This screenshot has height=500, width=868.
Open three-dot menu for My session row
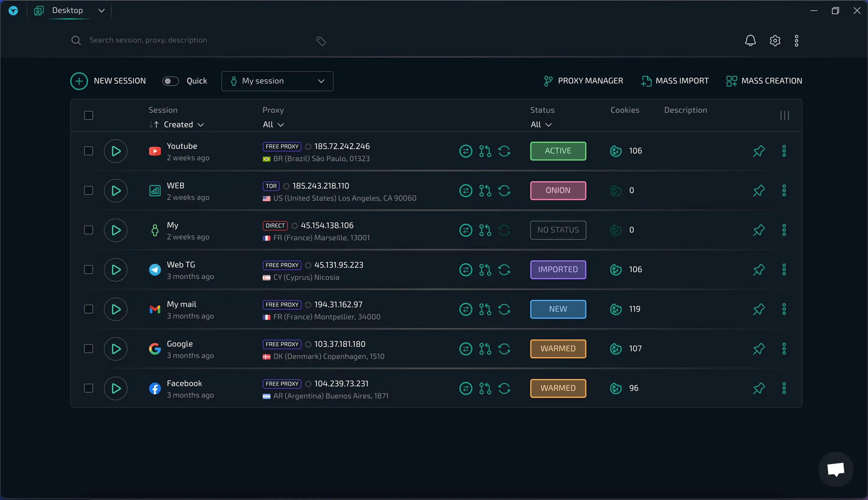tap(784, 230)
